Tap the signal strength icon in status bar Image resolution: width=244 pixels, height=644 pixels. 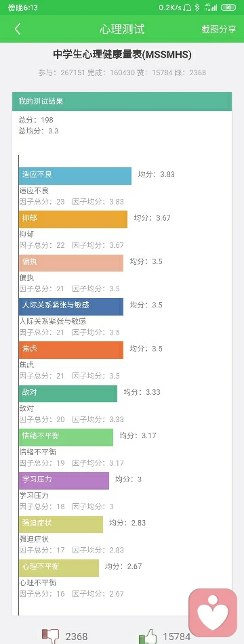pos(210,7)
